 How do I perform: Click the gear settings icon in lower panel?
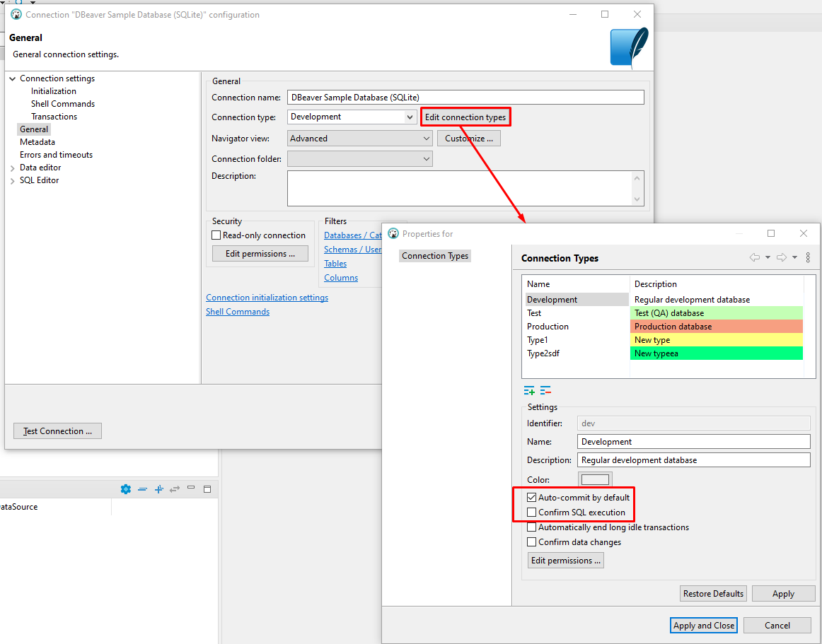[x=125, y=489]
